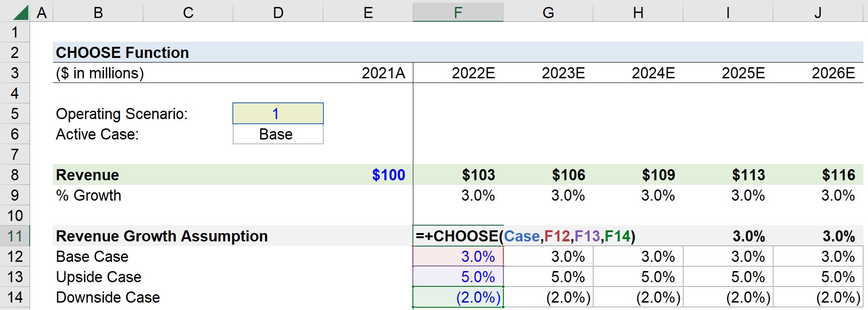Select column B header
Image resolution: width=868 pixels, height=310 pixels.
pyautogui.click(x=98, y=13)
